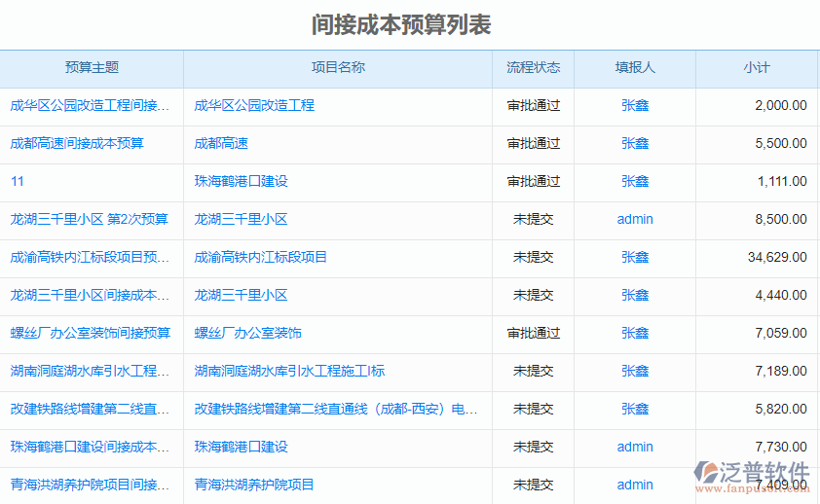Open 珠海鹤港口建设间接成本 budget link
Screen dimensions: 820x504
point(91,447)
